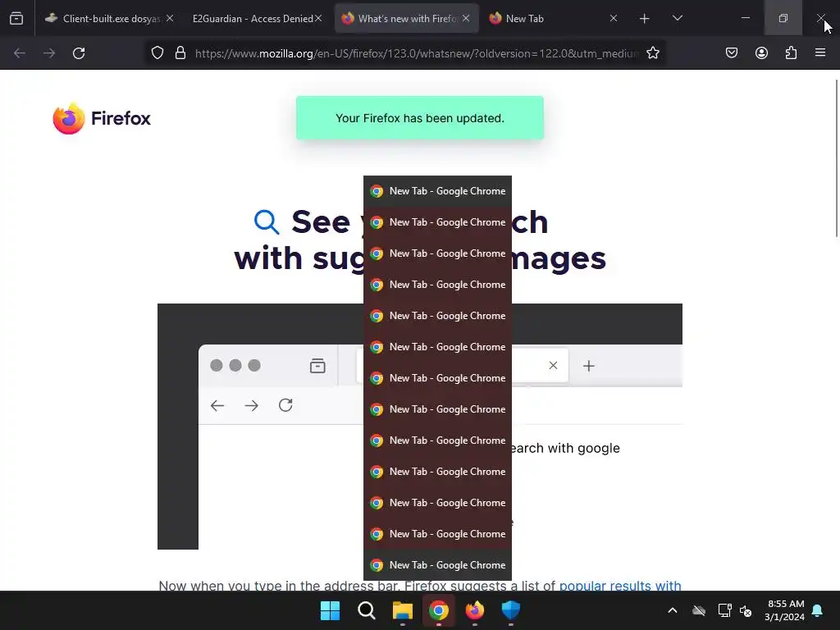Click the 'Your Firefox has been updated' banner

(x=419, y=118)
